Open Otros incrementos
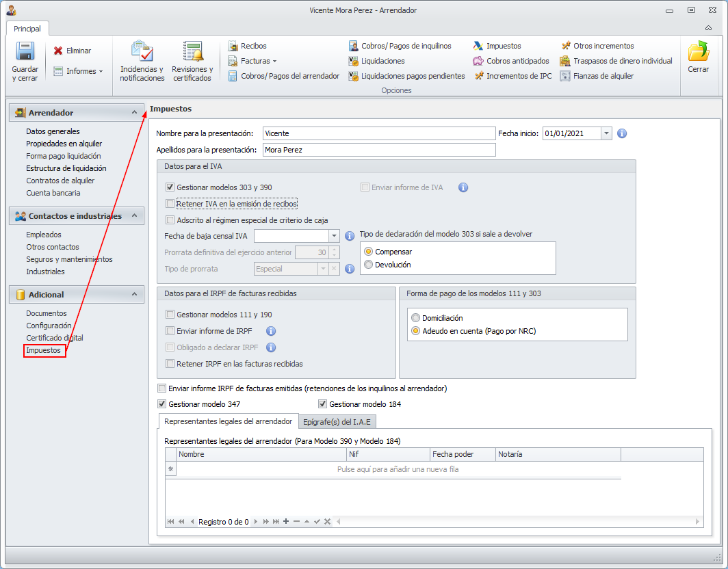 (597, 46)
